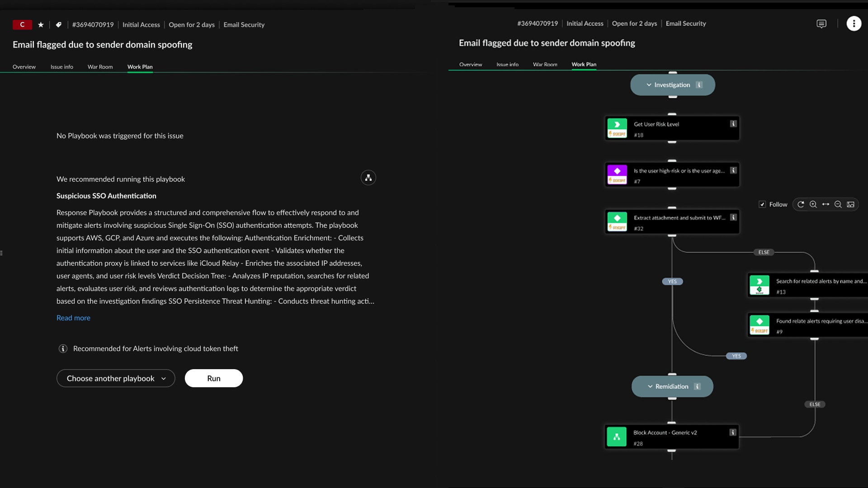Open the comments speech bubble icon
This screenshot has height=488, width=868.
(x=821, y=23)
